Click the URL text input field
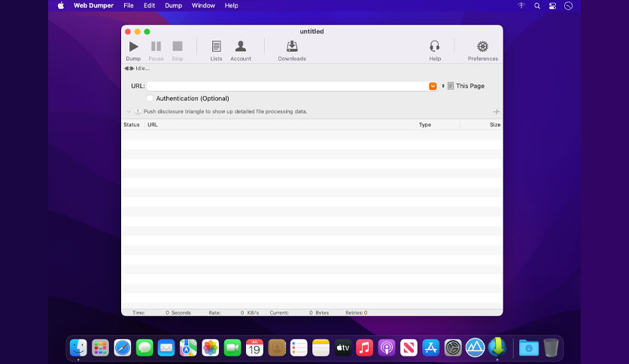629x364 pixels. pos(288,86)
